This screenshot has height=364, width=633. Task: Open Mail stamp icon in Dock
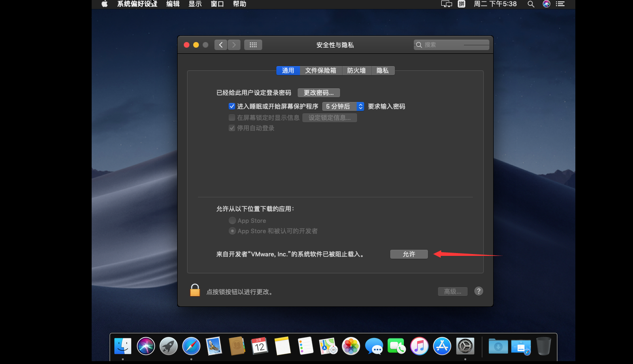214,346
